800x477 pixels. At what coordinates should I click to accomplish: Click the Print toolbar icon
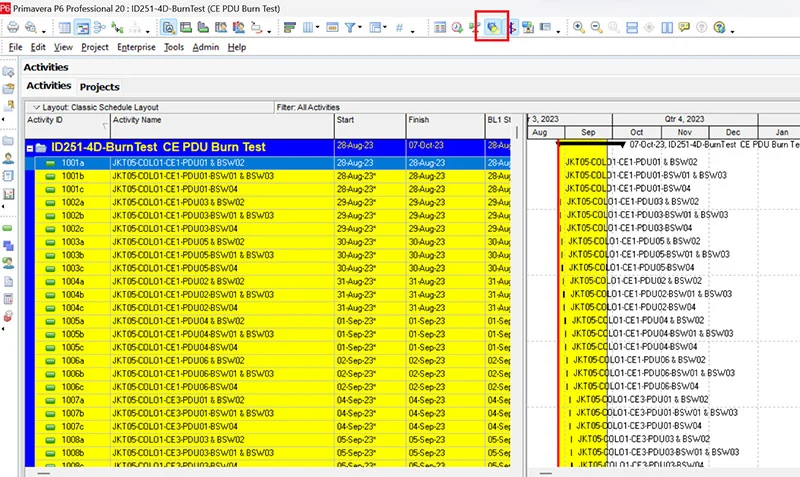13,28
